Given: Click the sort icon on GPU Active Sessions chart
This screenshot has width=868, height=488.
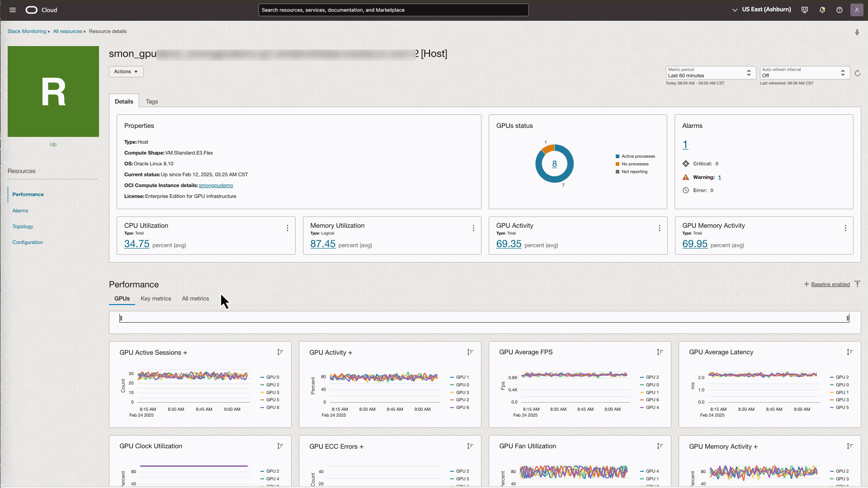Looking at the screenshot, I should [x=280, y=352].
